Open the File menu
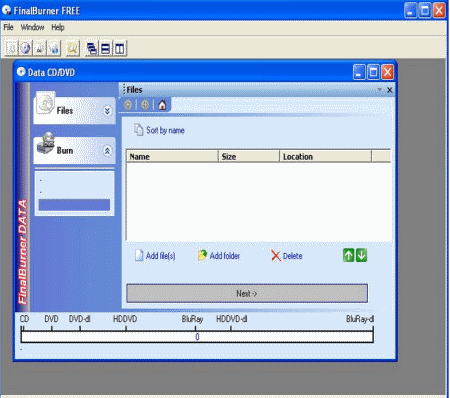This screenshot has width=450, height=398. click(8, 27)
